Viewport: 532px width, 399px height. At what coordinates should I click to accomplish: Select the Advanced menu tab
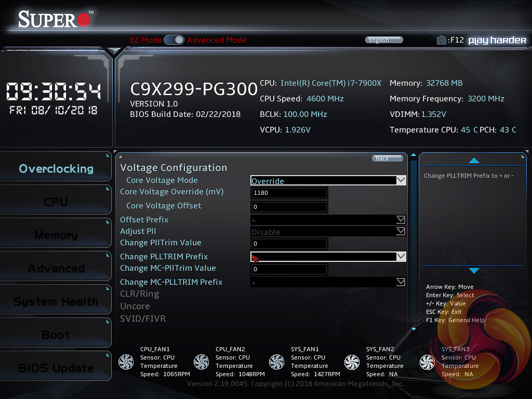[56, 268]
